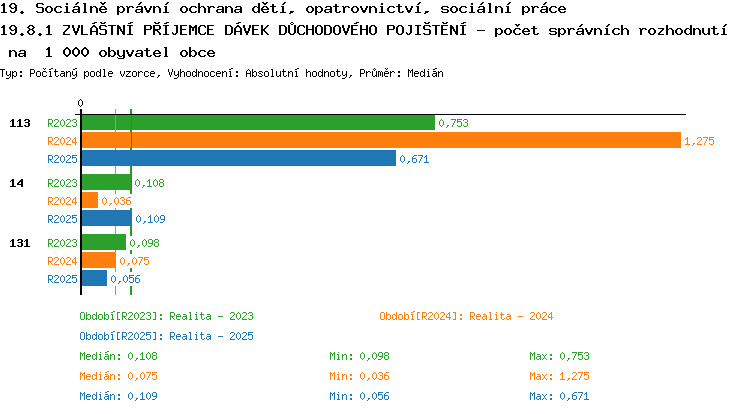Select the green bar labeled 0,108
This screenshot has width=750, height=414.
point(107,183)
